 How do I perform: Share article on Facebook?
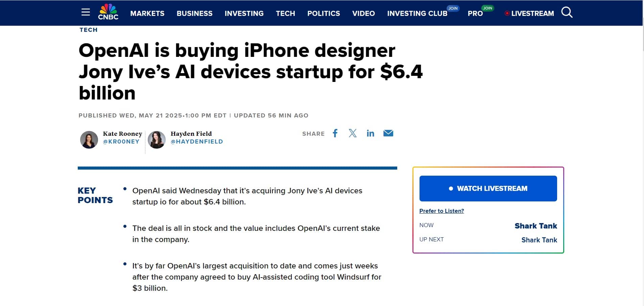[335, 133]
